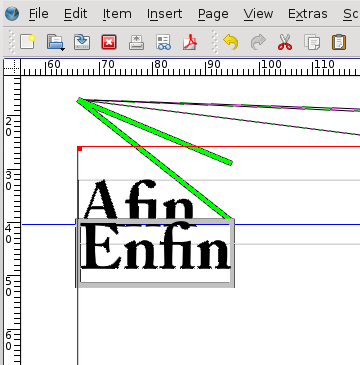
Task: Open the Page menu
Action: click(213, 14)
